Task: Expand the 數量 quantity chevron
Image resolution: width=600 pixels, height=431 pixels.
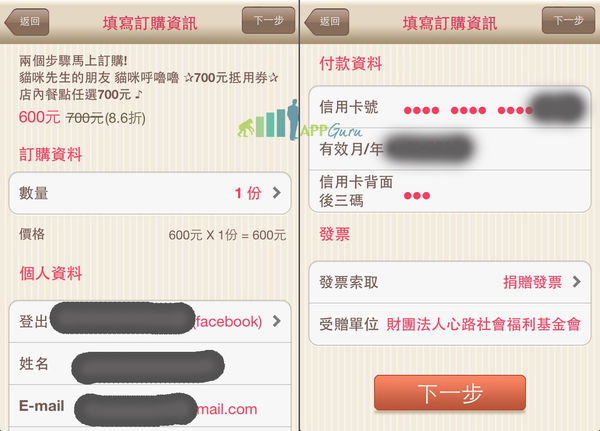Action: (277, 193)
